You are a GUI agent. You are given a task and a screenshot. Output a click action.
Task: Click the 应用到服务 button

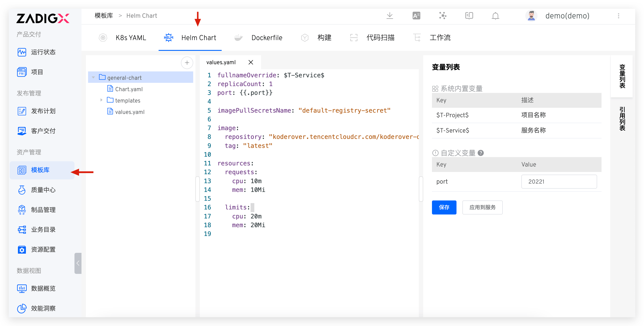(482, 207)
